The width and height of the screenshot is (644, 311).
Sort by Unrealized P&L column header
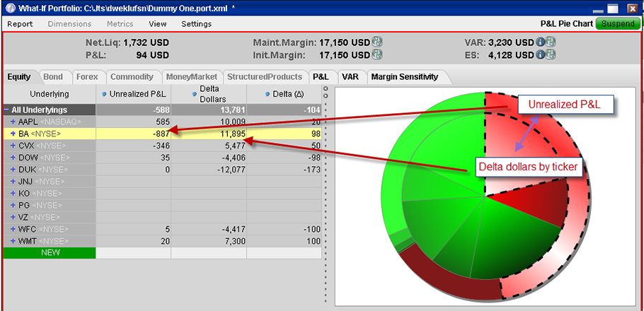click(x=134, y=94)
